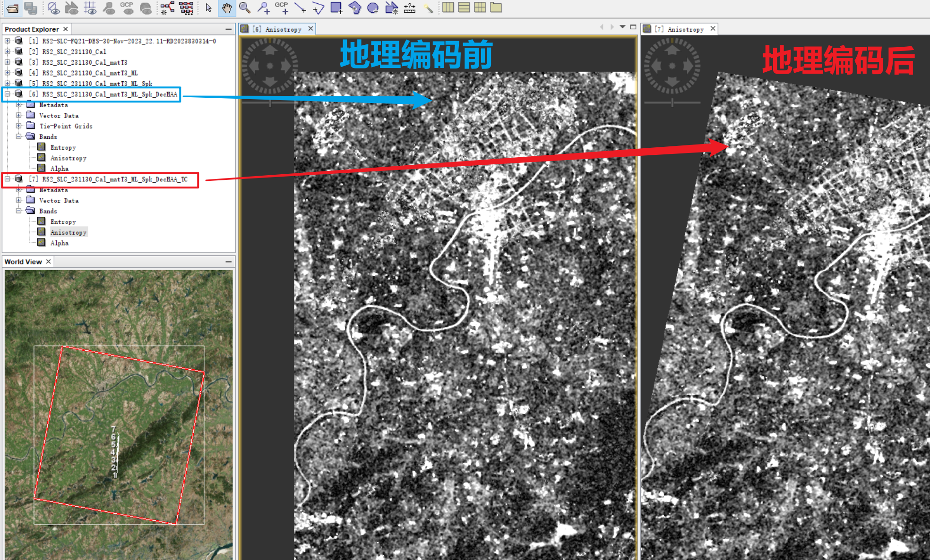Close the [6] Anisotropy tab
The image size is (930, 560).
click(x=310, y=29)
